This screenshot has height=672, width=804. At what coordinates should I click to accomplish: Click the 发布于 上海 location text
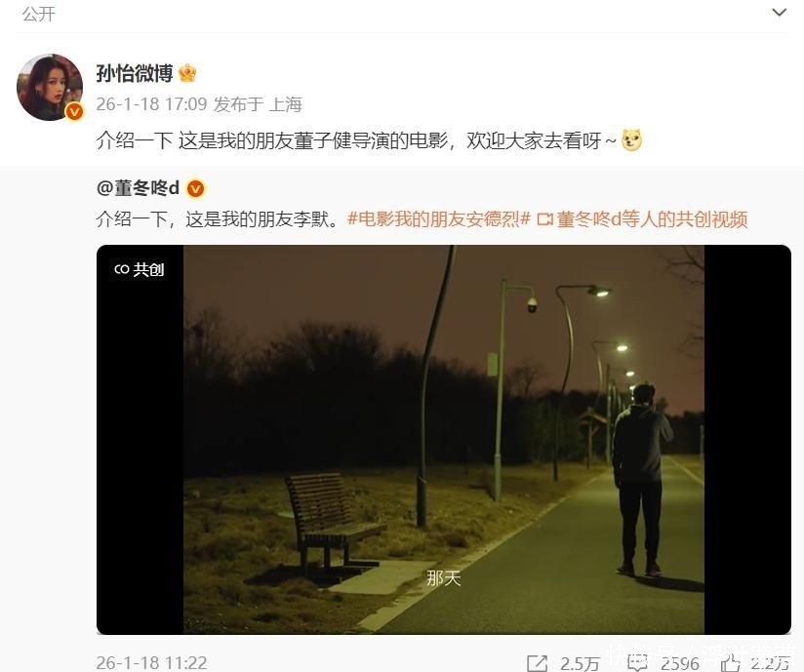(x=258, y=104)
